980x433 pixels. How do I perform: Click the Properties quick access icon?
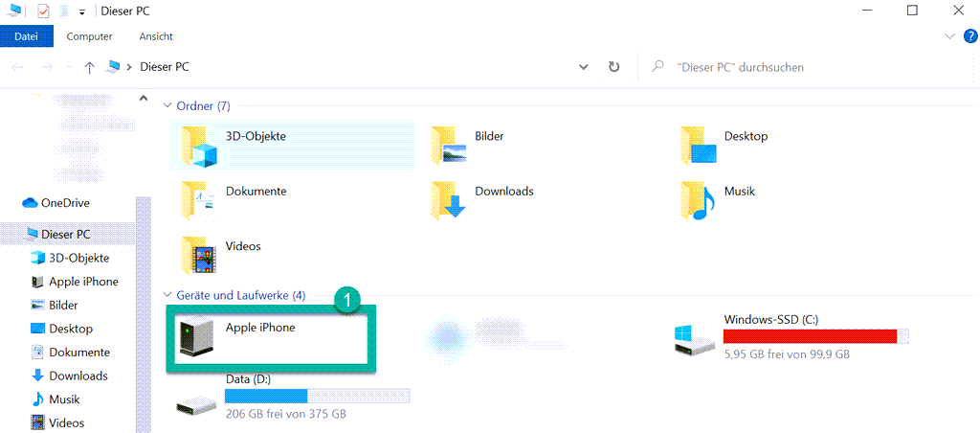click(44, 11)
